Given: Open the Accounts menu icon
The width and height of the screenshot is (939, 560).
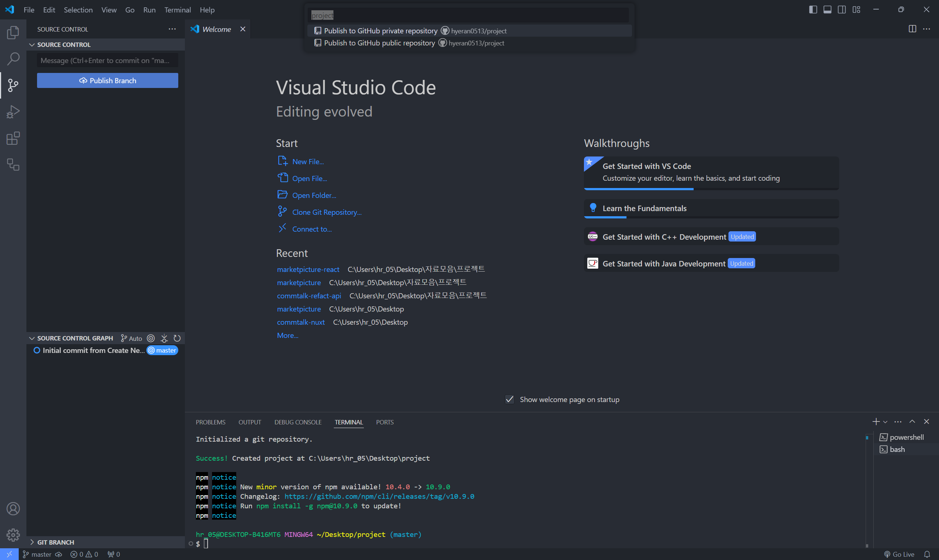Looking at the screenshot, I should click(13, 509).
